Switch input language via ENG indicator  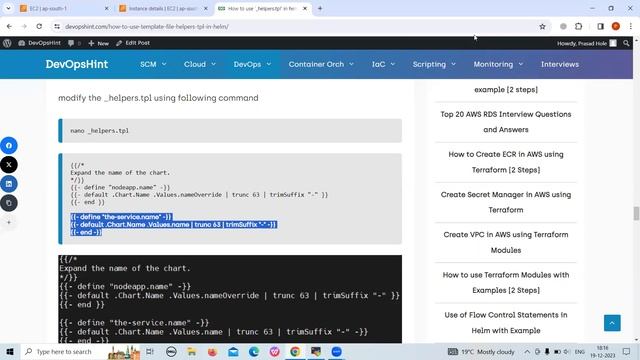(580, 352)
